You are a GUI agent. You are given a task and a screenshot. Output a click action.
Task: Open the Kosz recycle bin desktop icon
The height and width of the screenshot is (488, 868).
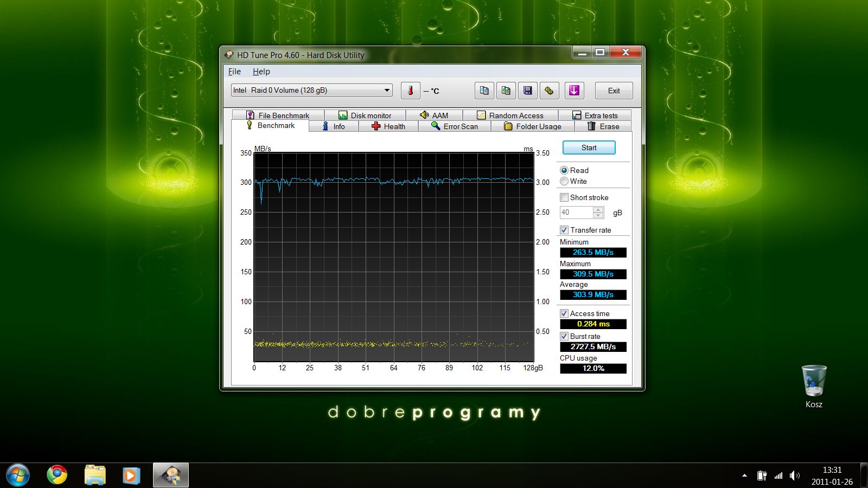pyautogui.click(x=814, y=387)
